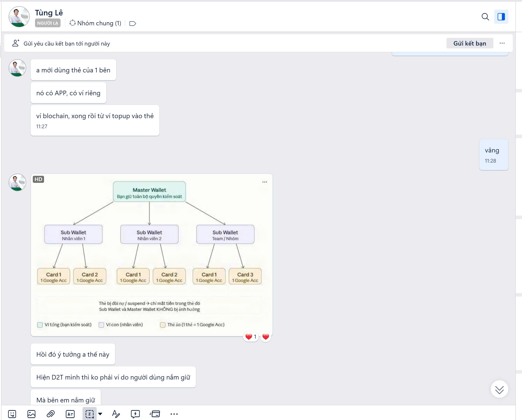The height and width of the screenshot is (420, 522).
Task: Open Tùng Lê's profile avatar in header
Action: tap(19, 17)
